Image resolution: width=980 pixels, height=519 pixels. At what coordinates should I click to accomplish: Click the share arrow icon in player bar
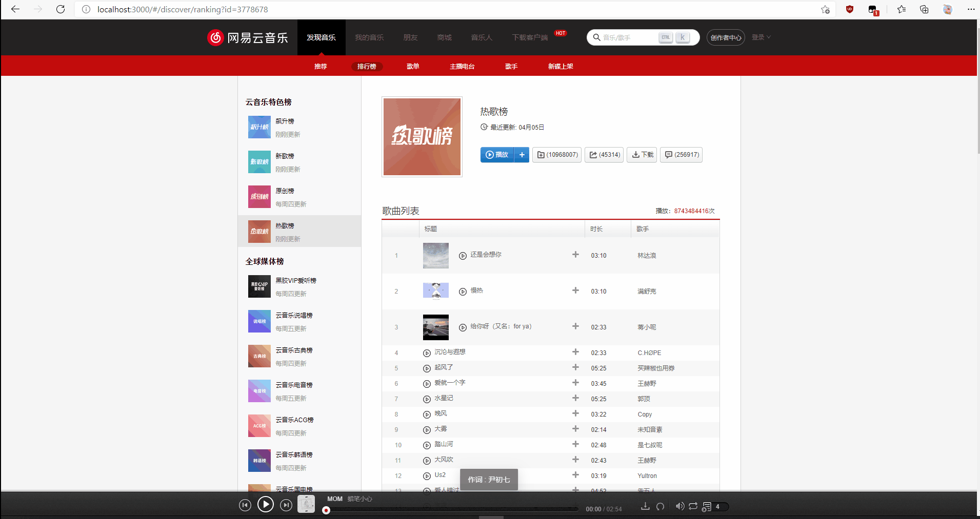pos(661,506)
